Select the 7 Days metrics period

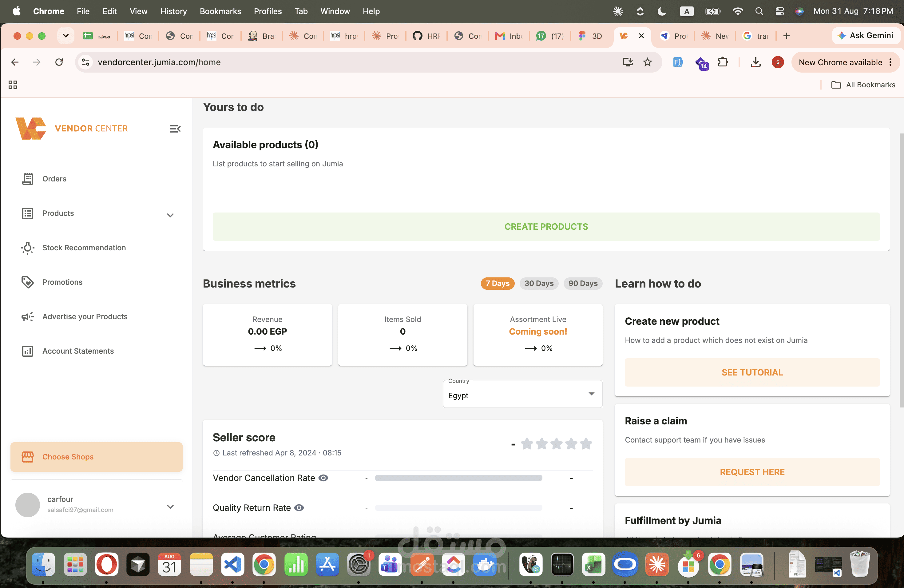[x=498, y=283]
